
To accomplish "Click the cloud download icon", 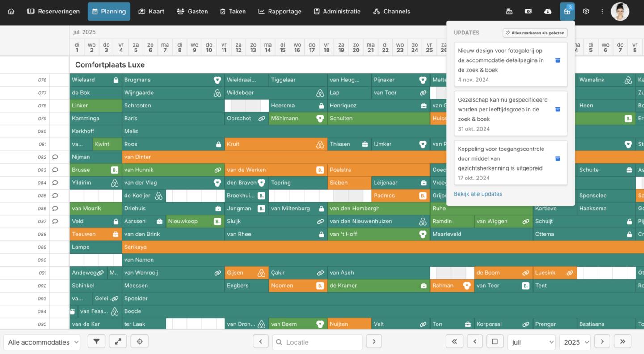I will click(x=547, y=12).
